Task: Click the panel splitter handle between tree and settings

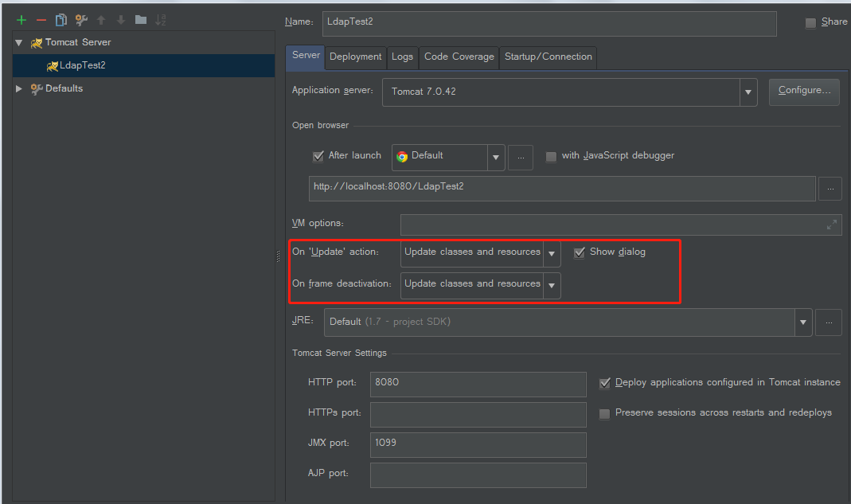Action: (x=279, y=256)
